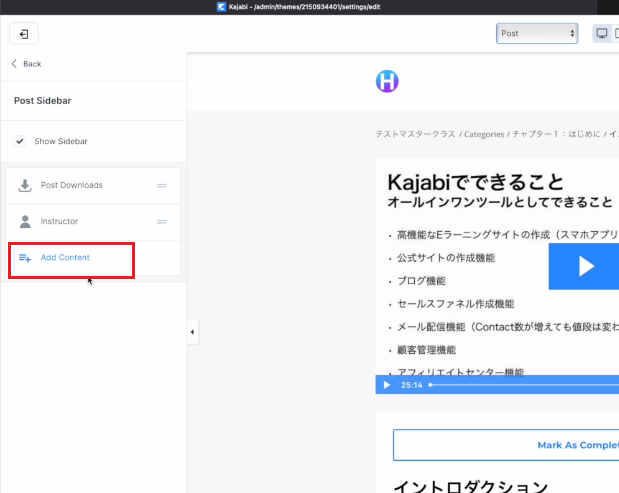
Task: Open the Instructor block settings
Action: [x=93, y=222]
